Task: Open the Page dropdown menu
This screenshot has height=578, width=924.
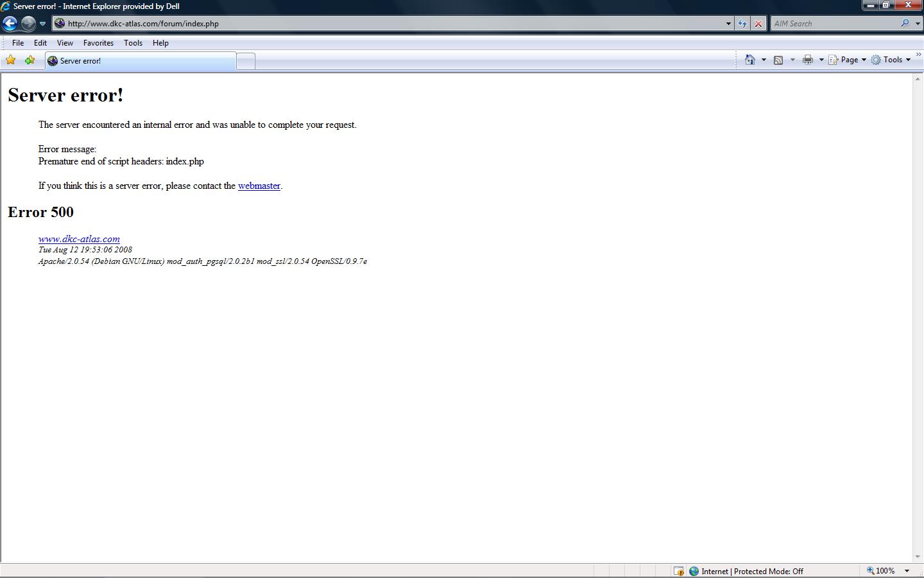Action: click(x=848, y=60)
